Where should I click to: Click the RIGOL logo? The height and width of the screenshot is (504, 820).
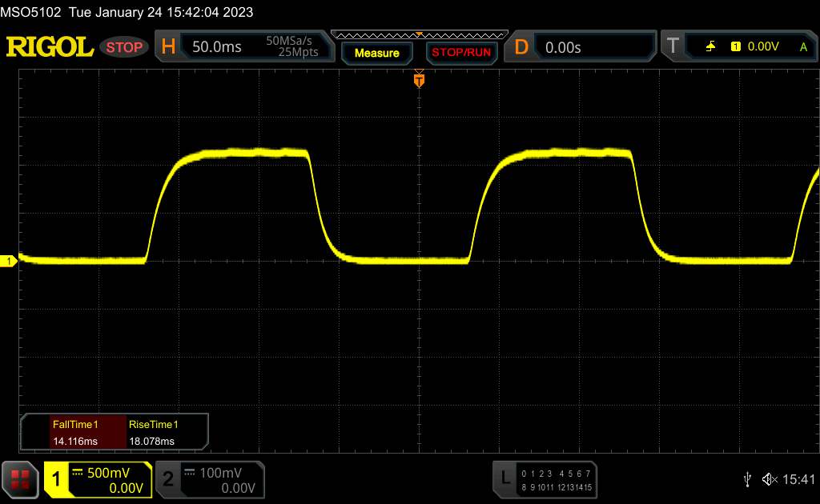tap(50, 47)
